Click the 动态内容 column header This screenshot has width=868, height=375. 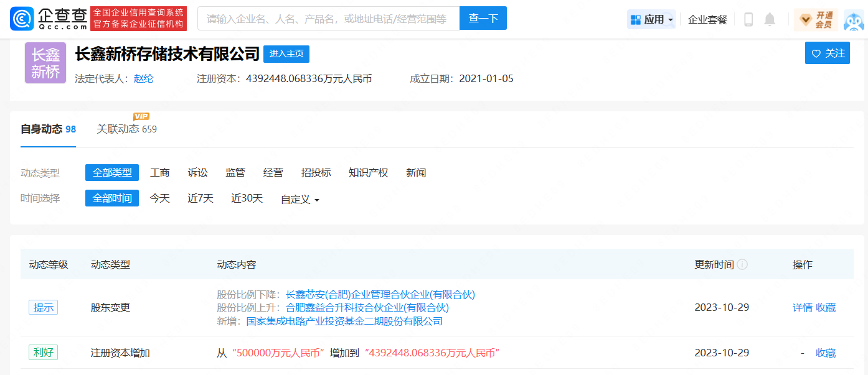(237, 264)
